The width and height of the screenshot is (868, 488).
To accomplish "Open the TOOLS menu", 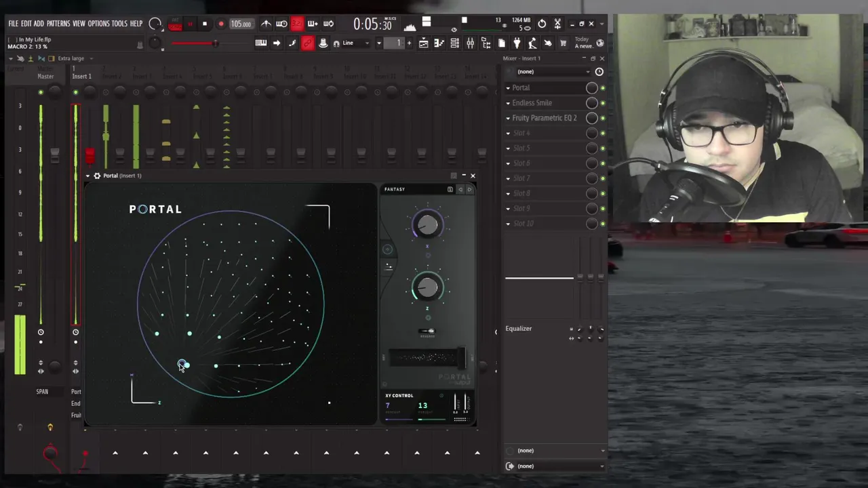I will tap(119, 24).
